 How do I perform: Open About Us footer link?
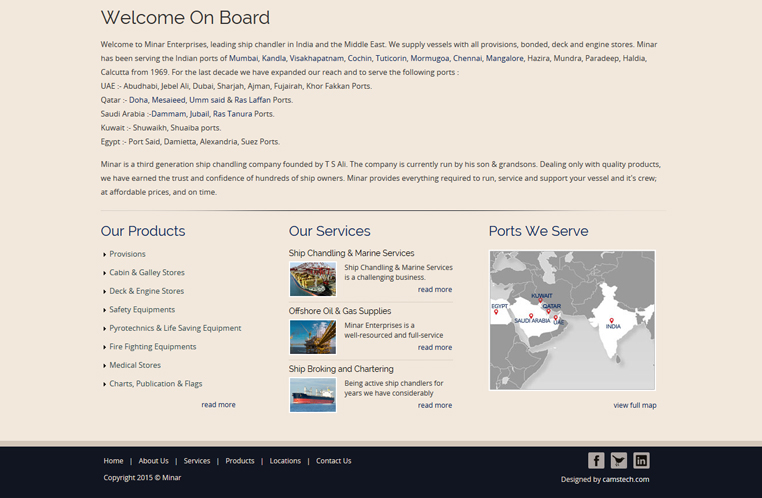154,461
